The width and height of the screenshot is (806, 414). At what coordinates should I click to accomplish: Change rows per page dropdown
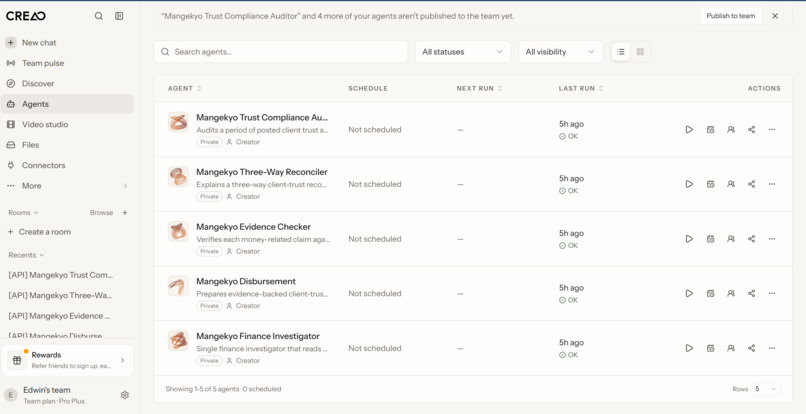point(765,389)
